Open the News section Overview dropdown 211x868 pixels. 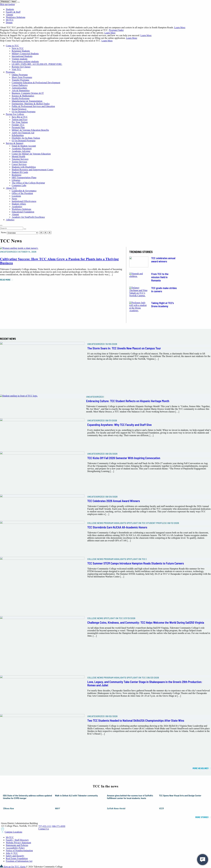click(22, 233)
